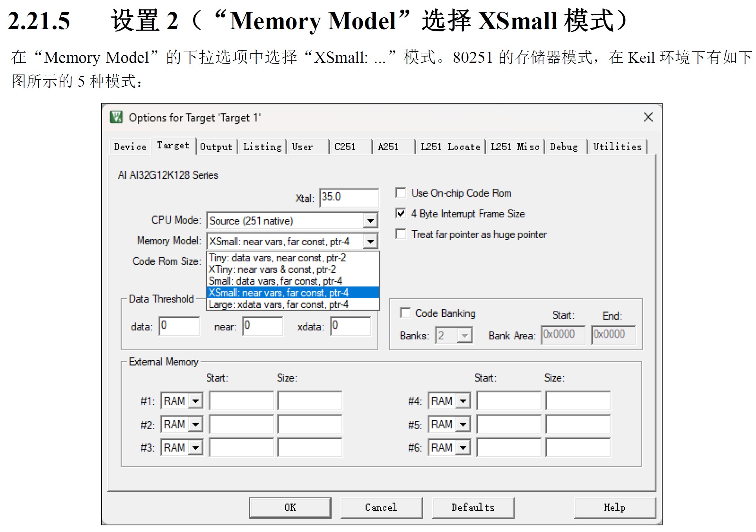Open External Memory #5 RAM type dropdown
The image size is (756, 532).
463,424
